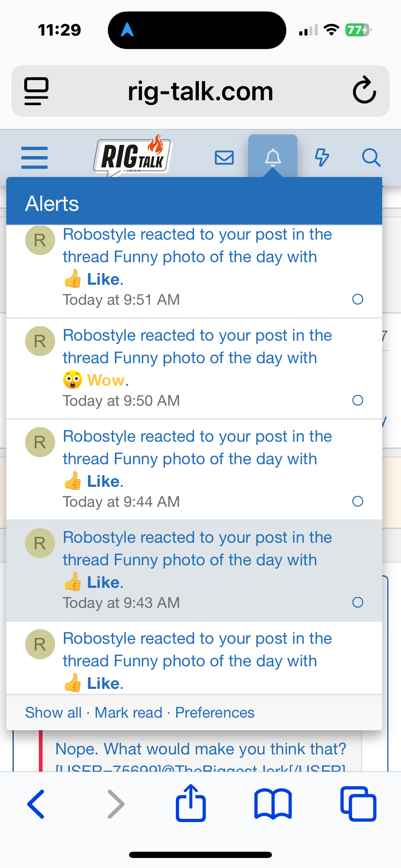Open alert Preferences

click(x=215, y=713)
